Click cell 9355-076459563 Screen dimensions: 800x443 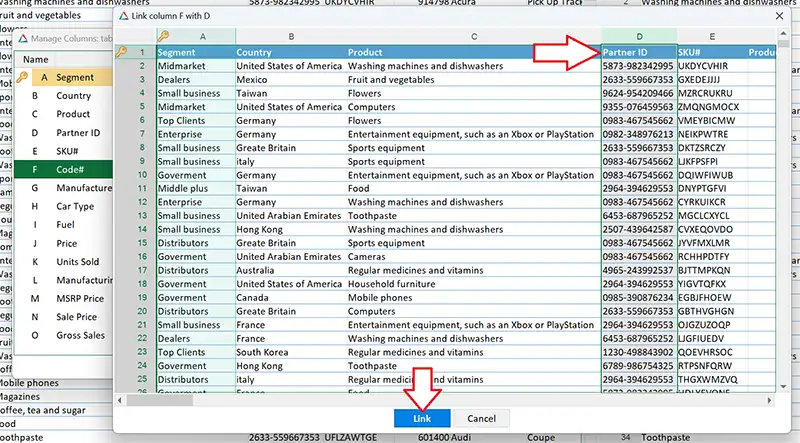639,107
